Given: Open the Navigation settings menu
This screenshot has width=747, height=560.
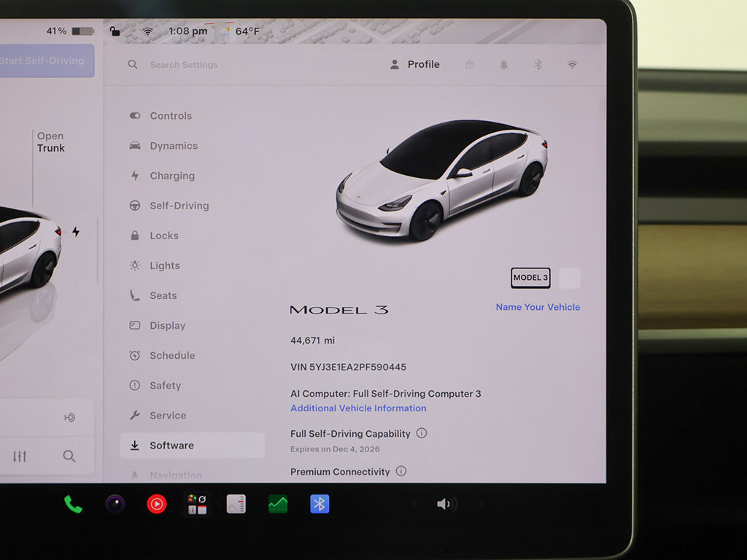Looking at the screenshot, I should pos(192,474).
